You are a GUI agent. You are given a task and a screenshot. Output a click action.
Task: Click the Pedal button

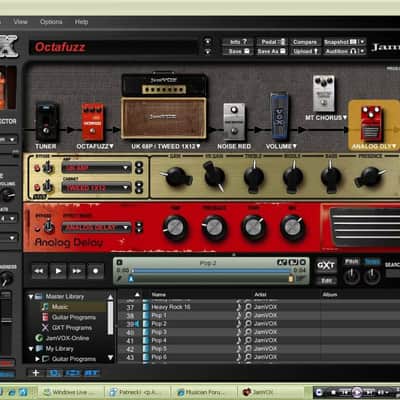(x=272, y=42)
